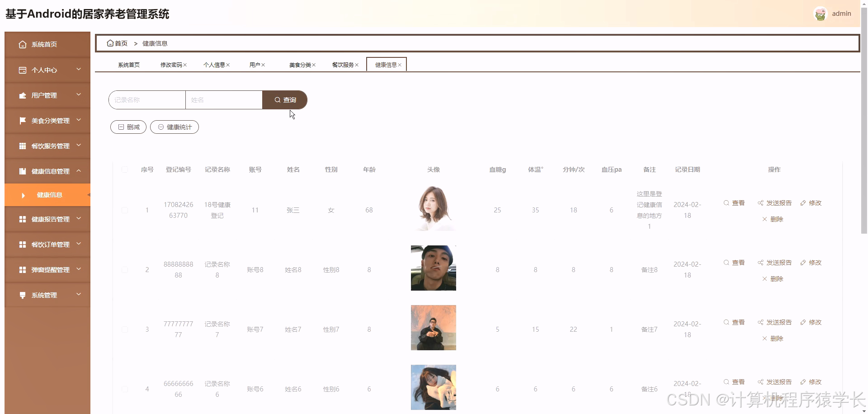Close the 美食分类 tab
Image resolution: width=868 pixels, height=414 pixels.
click(x=314, y=65)
